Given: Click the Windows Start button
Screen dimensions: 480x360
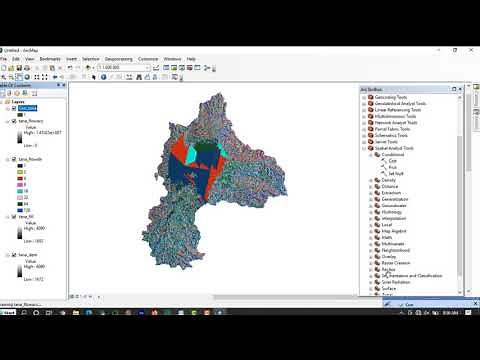Looking at the screenshot, I should coord(8,313).
